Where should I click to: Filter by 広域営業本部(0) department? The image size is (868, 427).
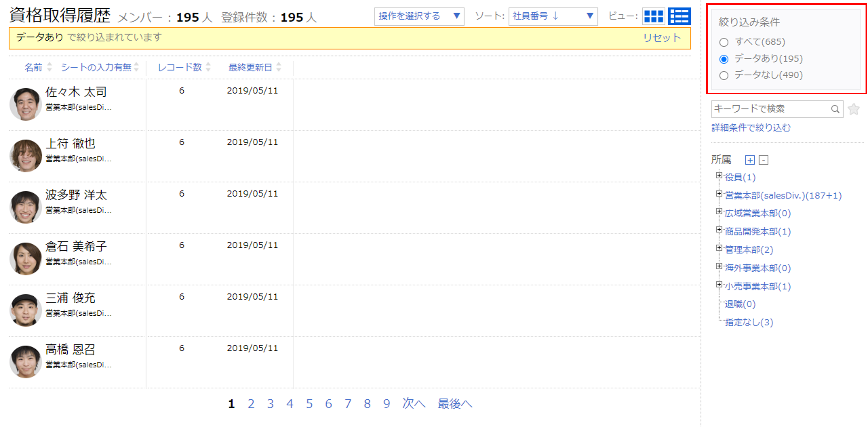coord(758,213)
